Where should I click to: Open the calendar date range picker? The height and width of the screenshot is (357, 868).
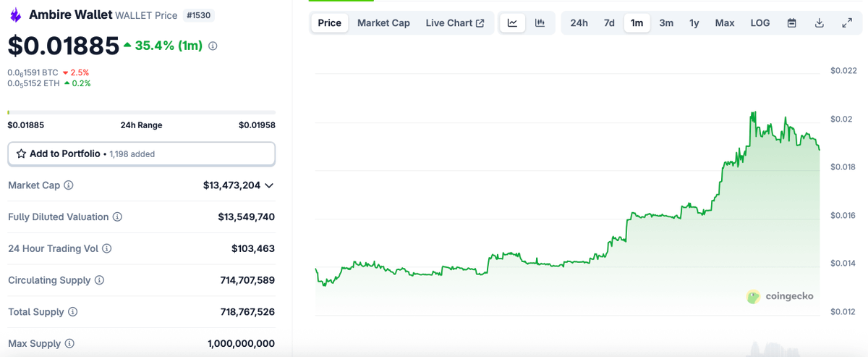(x=792, y=23)
